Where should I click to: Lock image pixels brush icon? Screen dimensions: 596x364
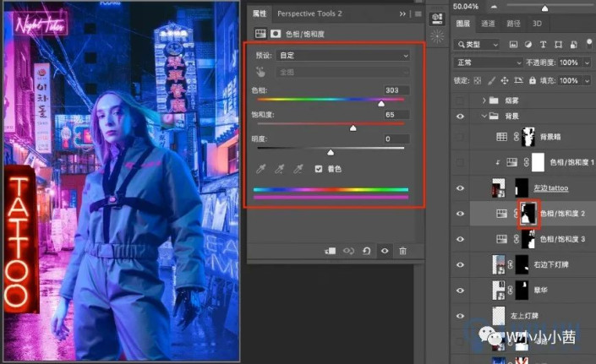491,80
